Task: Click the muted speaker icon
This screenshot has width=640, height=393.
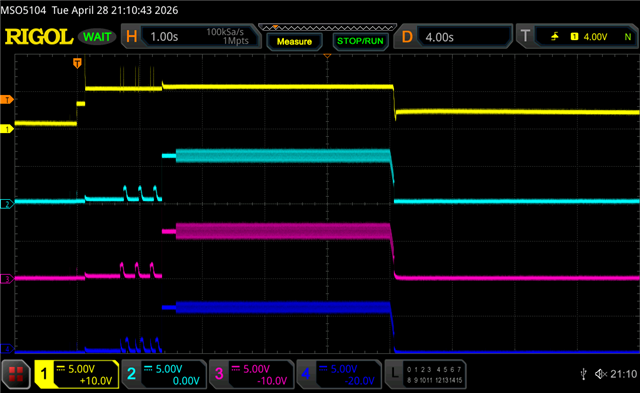Action: pyautogui.click(x=601, y=374)
